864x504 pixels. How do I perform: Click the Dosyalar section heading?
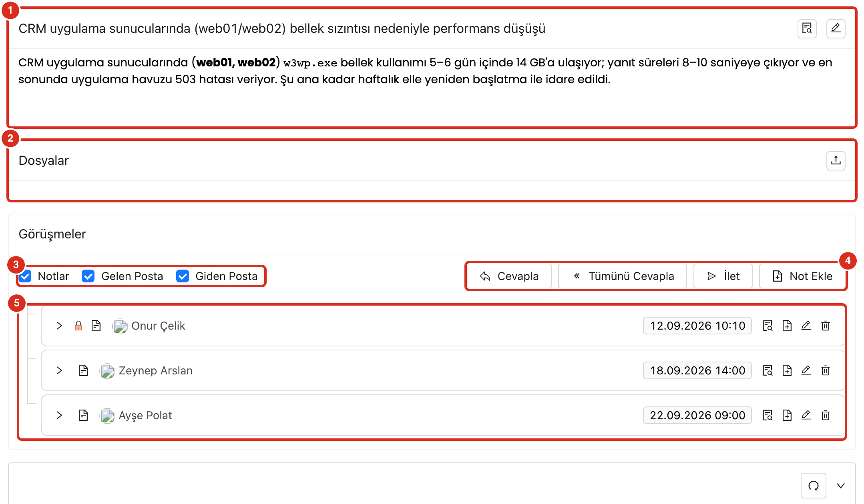[x=44, y=161]
